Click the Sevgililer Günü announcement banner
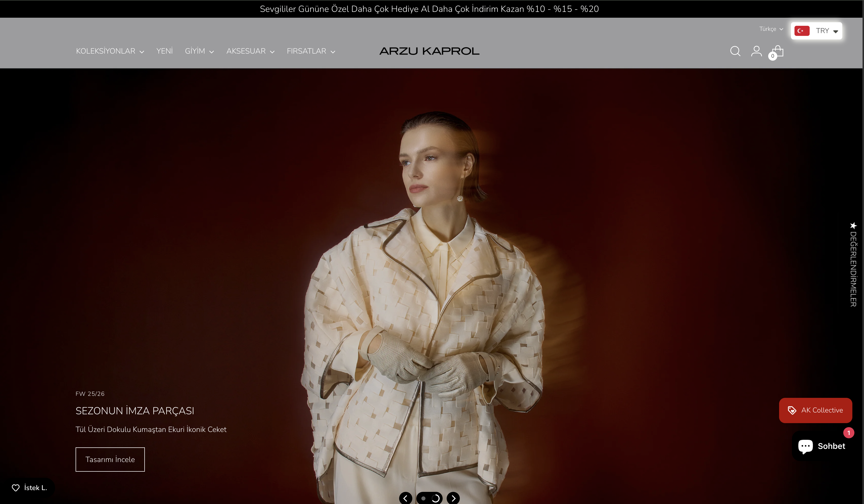864x504 pixels. pyautogui.click(x=429, y=9)
